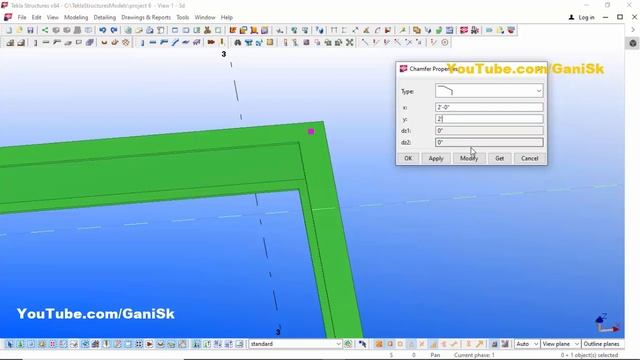The height and width of the screenshot is (360, 640).
Task: Click the New model icon
Action: (9, 30)
